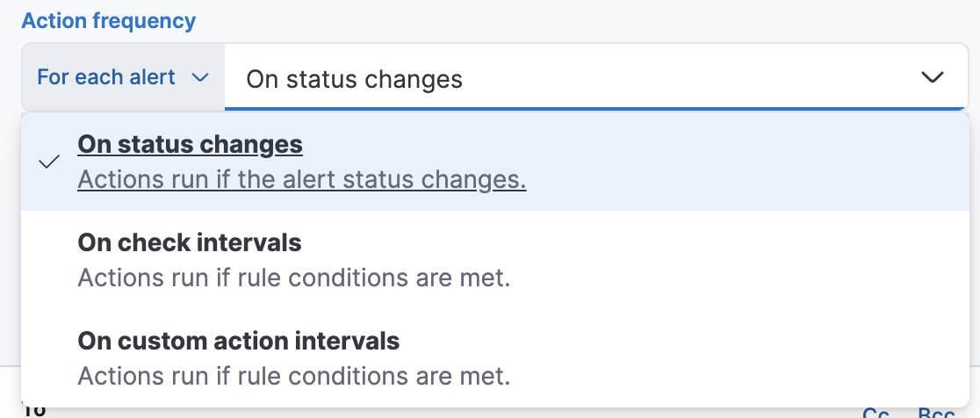
Task: Add a Cc recipient field
Action: coord(876,413)
